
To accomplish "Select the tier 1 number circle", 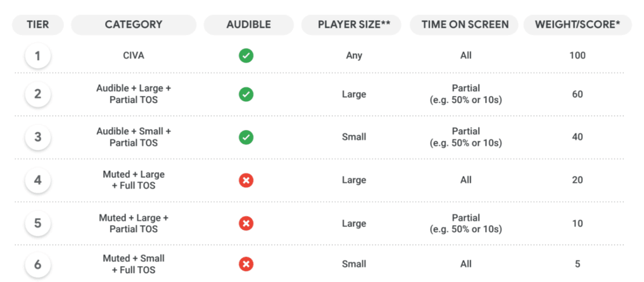I will (x=38, y=56).
